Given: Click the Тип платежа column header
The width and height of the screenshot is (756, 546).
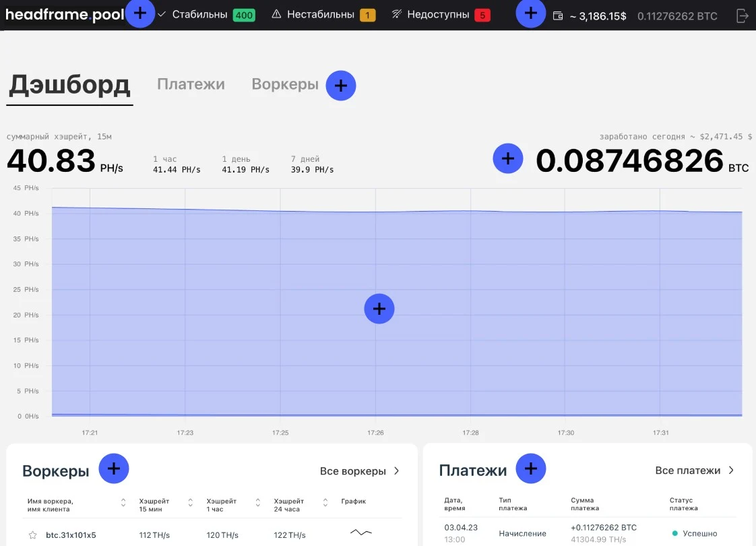Looking at the screenshot, I should [513, 504].
